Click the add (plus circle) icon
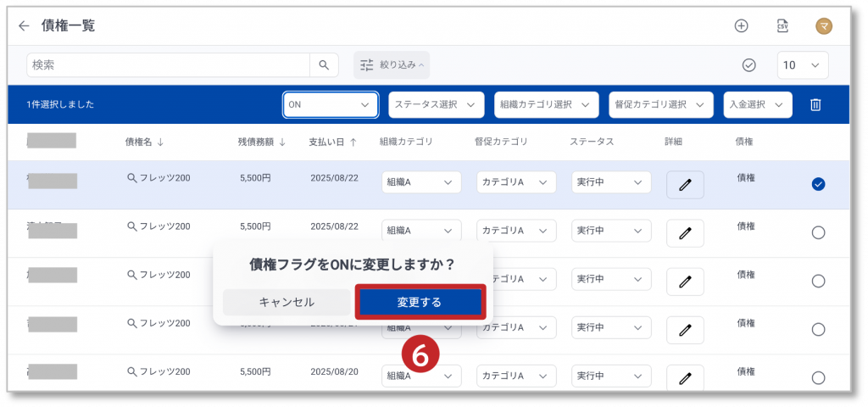Viewport: 868px width, 407px height. tap(741, 25)
